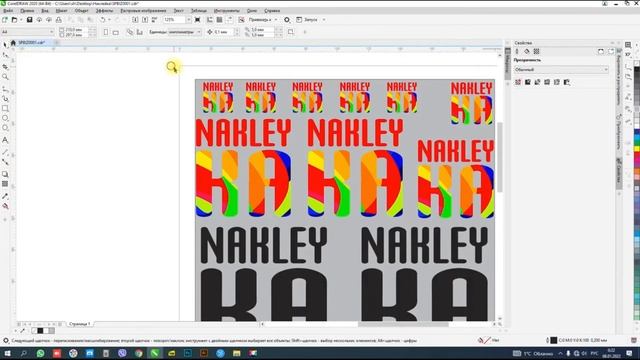Open the Text menu
Screen dimensions: 640x360
click(x=178, y=11)
